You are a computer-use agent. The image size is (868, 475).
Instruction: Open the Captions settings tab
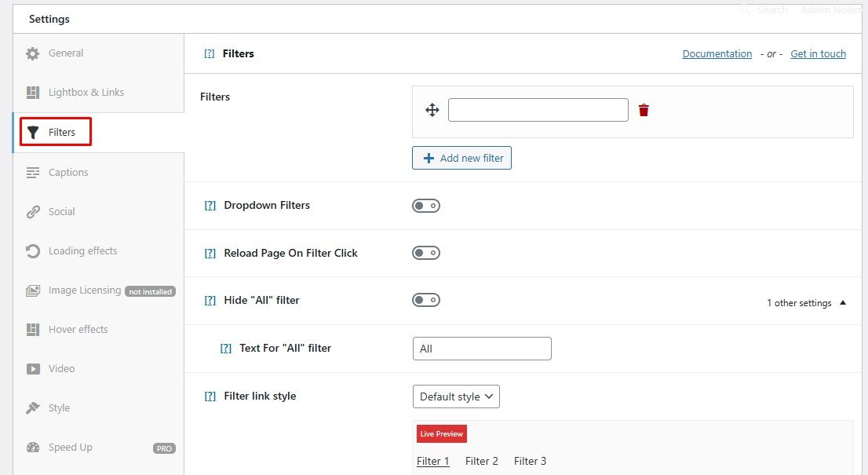click(x=68, y=173)
